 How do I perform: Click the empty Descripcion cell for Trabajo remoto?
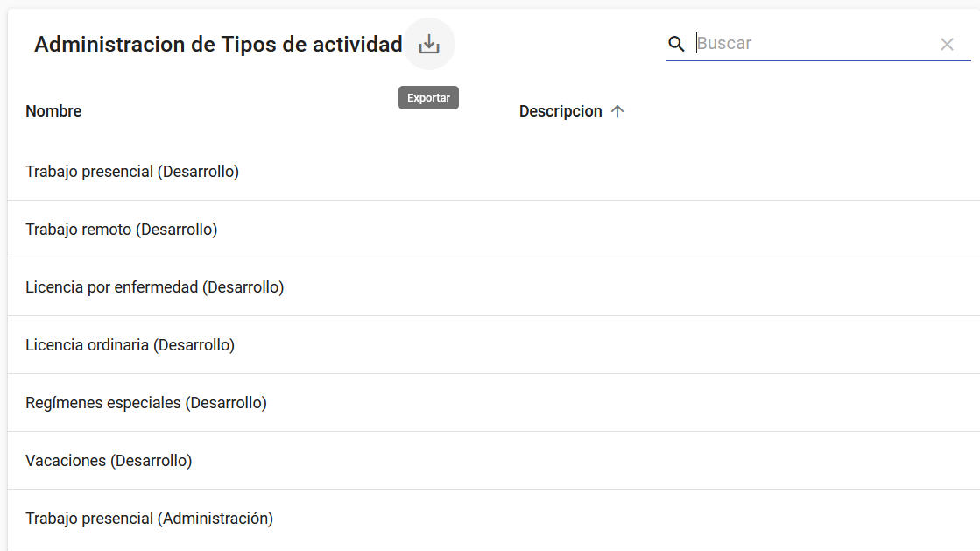coord(701,230)
